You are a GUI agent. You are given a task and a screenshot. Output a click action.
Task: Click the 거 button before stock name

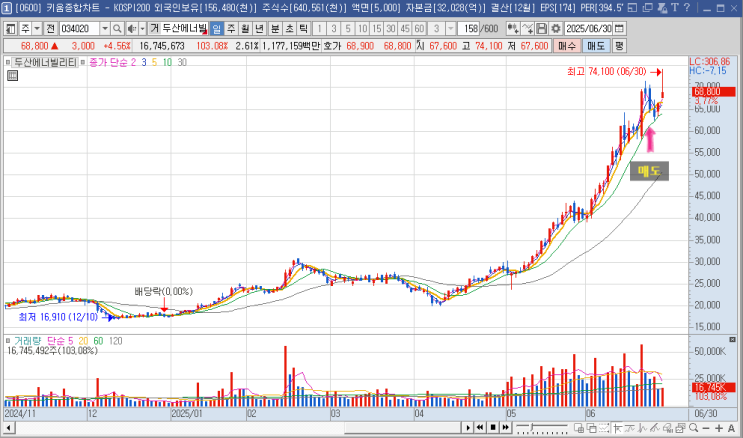point(154,29)
